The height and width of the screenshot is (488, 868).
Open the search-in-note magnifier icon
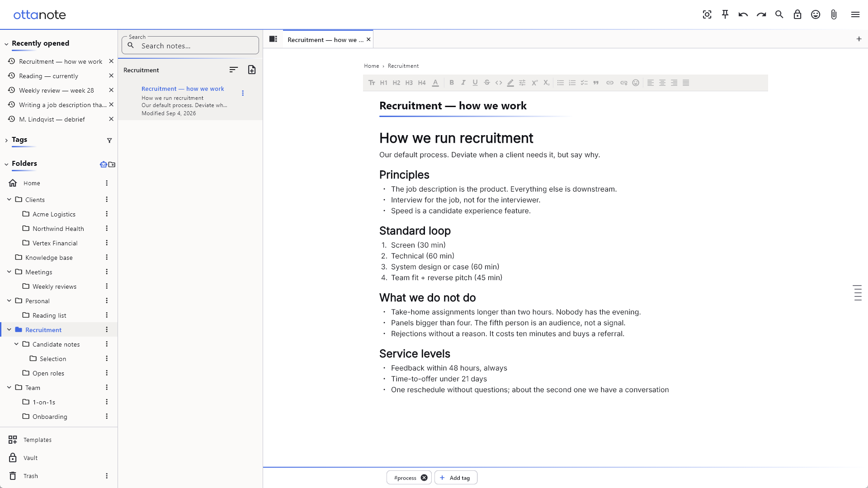tap(779, 14)
